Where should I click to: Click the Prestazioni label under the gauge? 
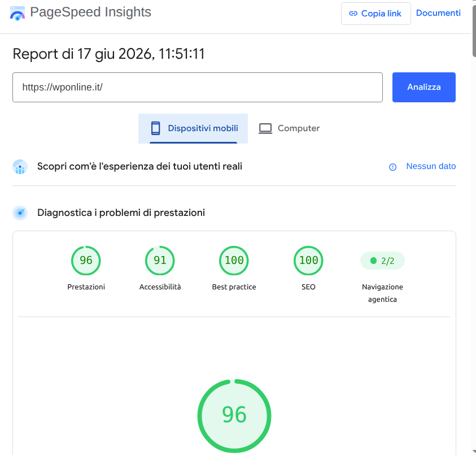[x=86, y=287]
